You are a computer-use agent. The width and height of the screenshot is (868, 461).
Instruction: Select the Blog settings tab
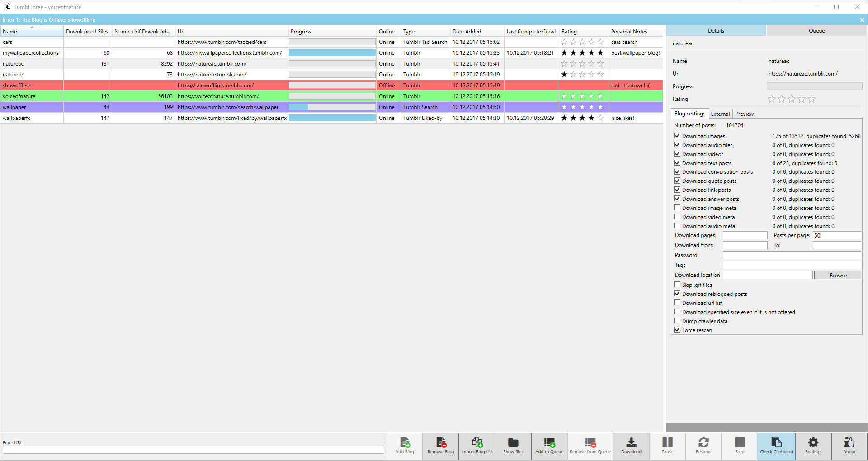click(690, 114)
